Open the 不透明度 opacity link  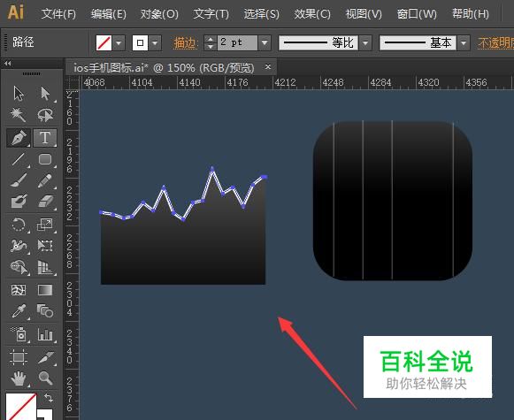[495, 43]
